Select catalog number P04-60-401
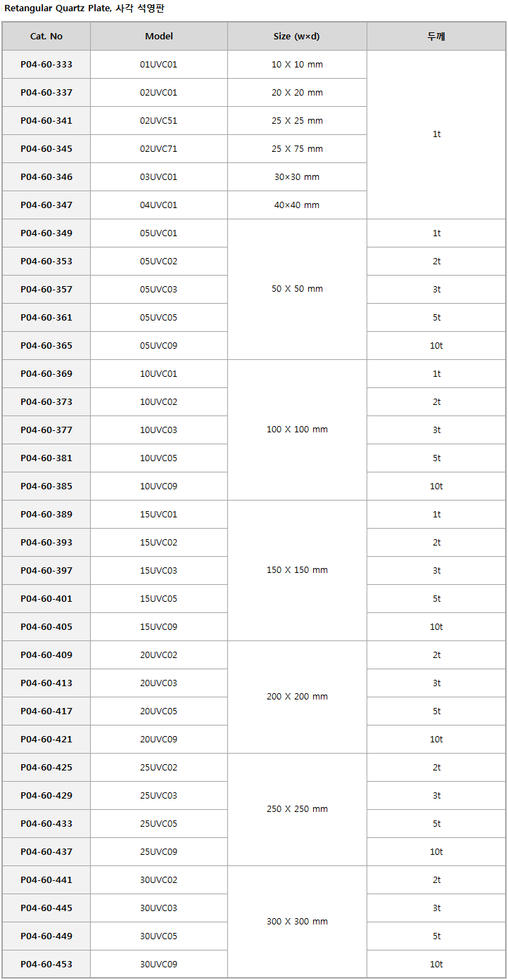The height and width of the screenshot is (980, 508). (x=46, y=598)
